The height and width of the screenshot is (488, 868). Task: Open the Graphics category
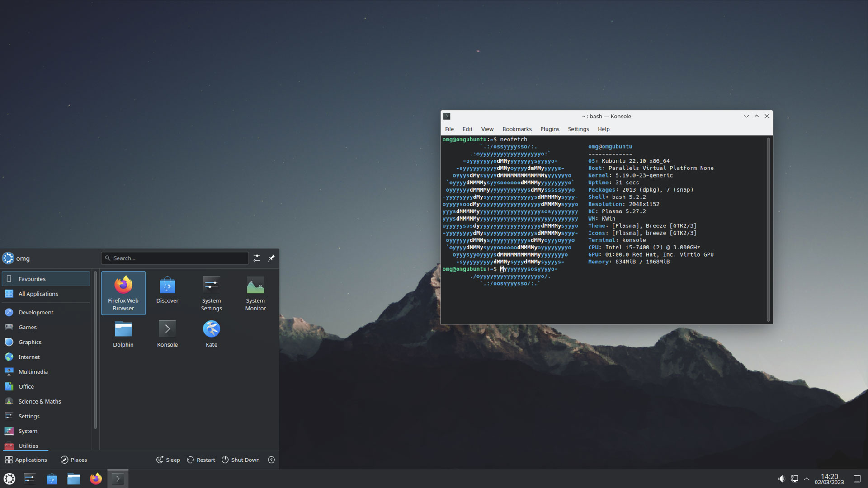(46, 342)
